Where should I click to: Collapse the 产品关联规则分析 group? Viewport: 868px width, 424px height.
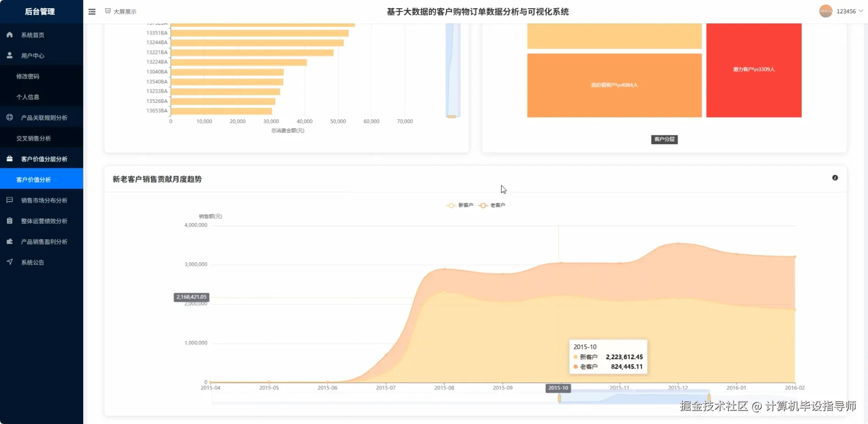tap(42, 118)
